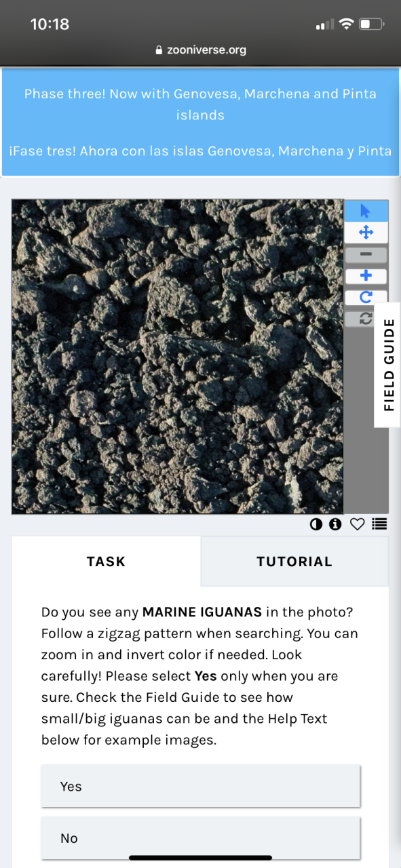Image resolution: width=401 pixels, height=868 pixels.
Task: Tap the Wi-Fi status icon
Action: 347,24
